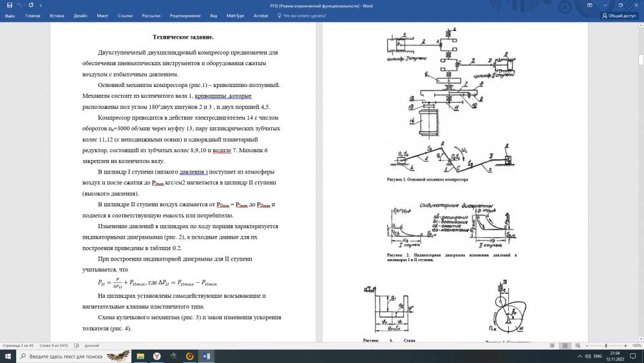This screenshot has width=644, height=363.
Task: Open the Файл menu
Action: point(10,15)
